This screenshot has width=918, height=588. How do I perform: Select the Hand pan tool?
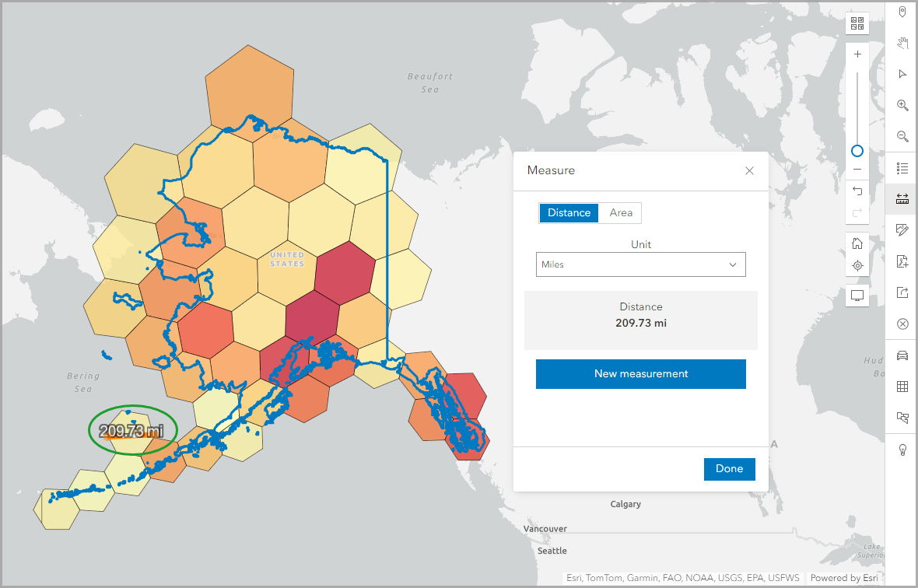click(902, 43)
